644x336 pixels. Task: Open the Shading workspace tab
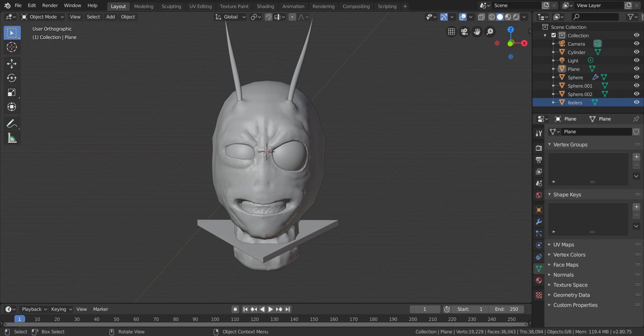coord(265,6)
